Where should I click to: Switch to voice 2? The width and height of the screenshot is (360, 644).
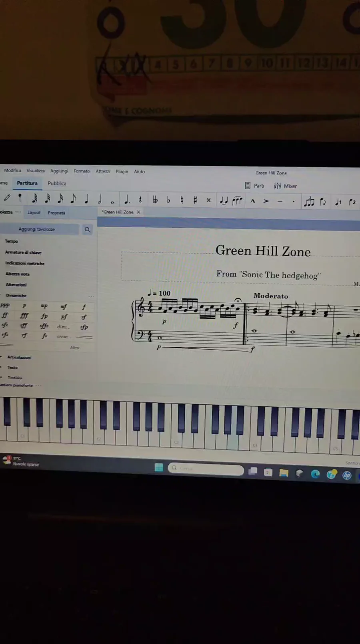click(x=352, y=202)
